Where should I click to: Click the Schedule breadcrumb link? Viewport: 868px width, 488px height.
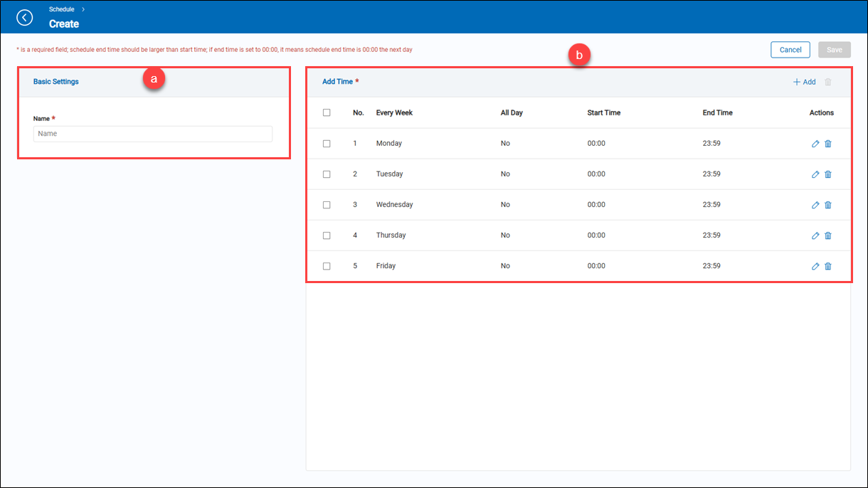[x=62, y=9]
